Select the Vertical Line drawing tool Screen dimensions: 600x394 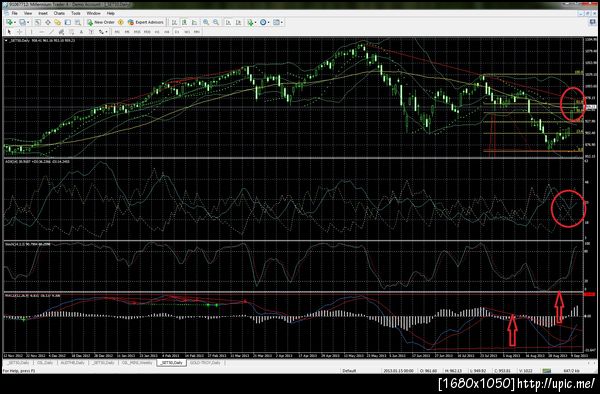point(32,32)
